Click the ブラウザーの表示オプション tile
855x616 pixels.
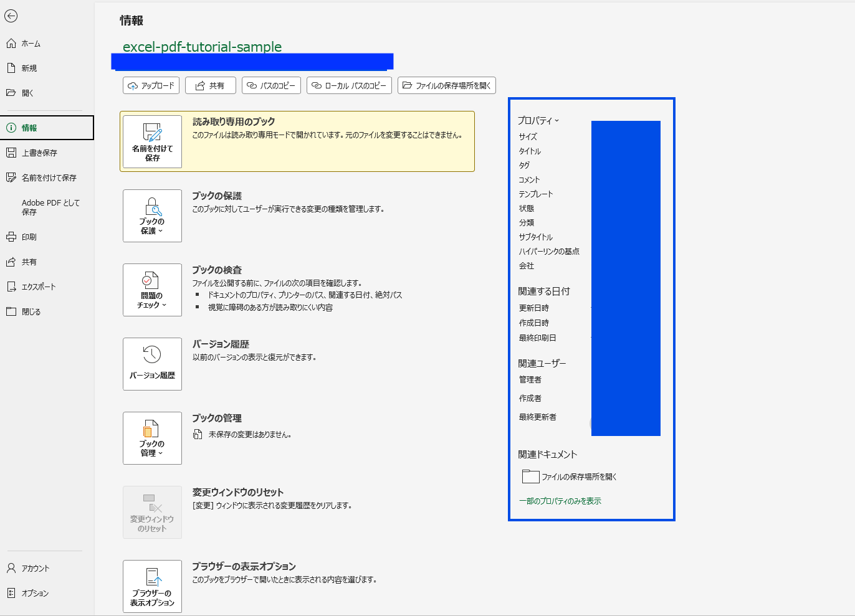point(152,586)
